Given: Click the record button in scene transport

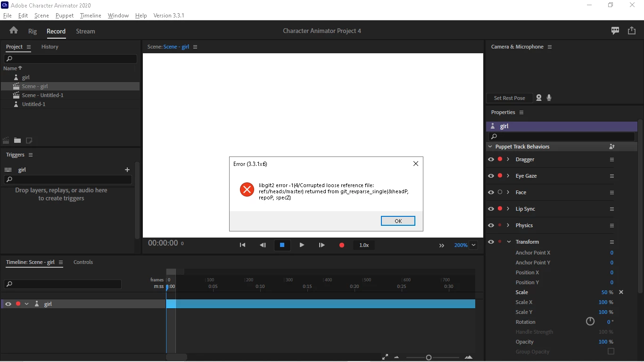Looking at the screenshot, I should (x=342, y=245).
